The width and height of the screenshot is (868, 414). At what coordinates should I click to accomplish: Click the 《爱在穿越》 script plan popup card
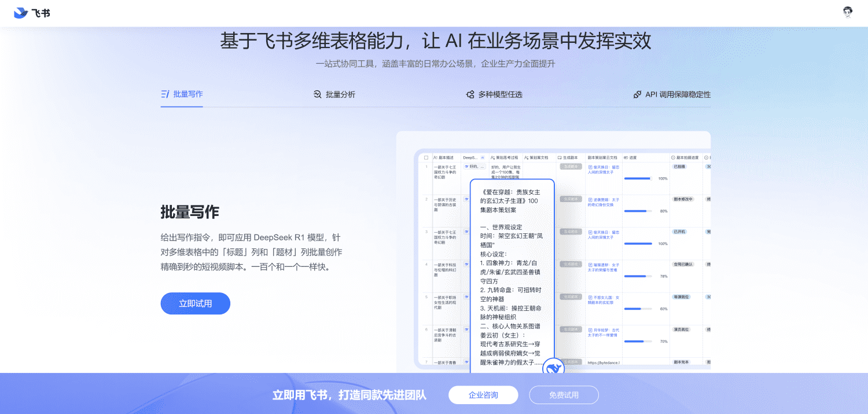coord(512,275)
